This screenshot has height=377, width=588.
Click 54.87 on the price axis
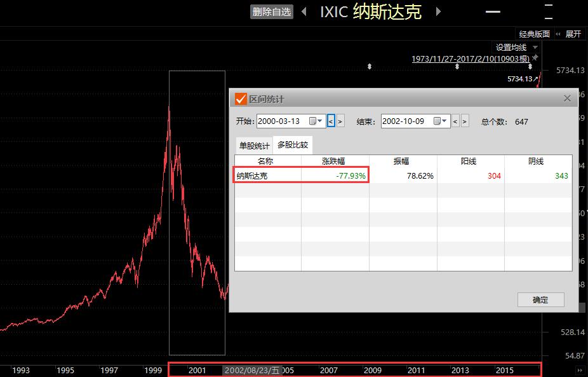pyautogui.click(x=575, y=355)
